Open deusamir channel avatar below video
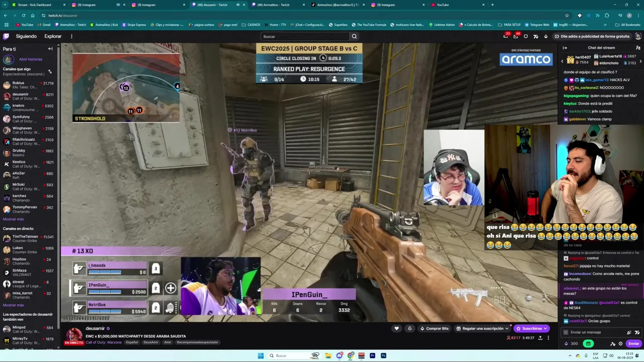Screen dimensions: 644x362 74,334
